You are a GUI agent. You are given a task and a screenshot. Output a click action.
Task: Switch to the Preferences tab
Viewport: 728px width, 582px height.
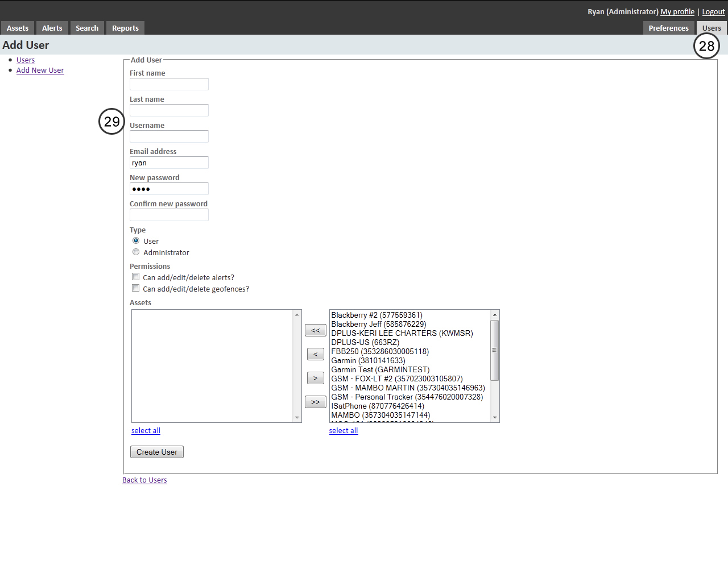(668, 27)
